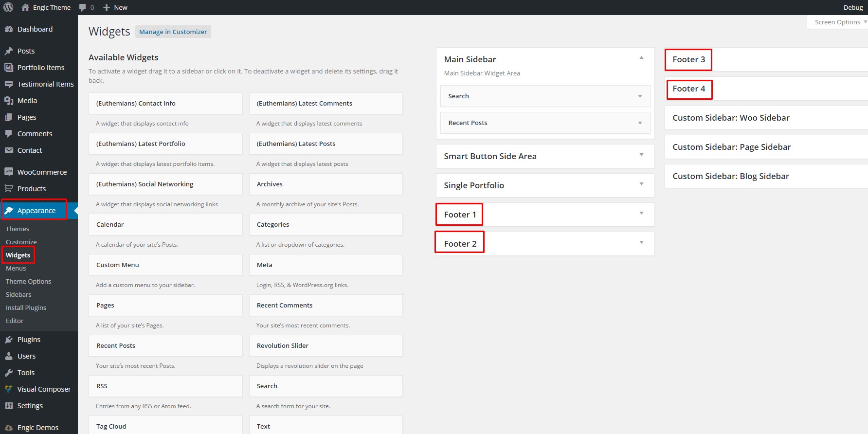Click the Posts pushpin icon

point(9,51)
